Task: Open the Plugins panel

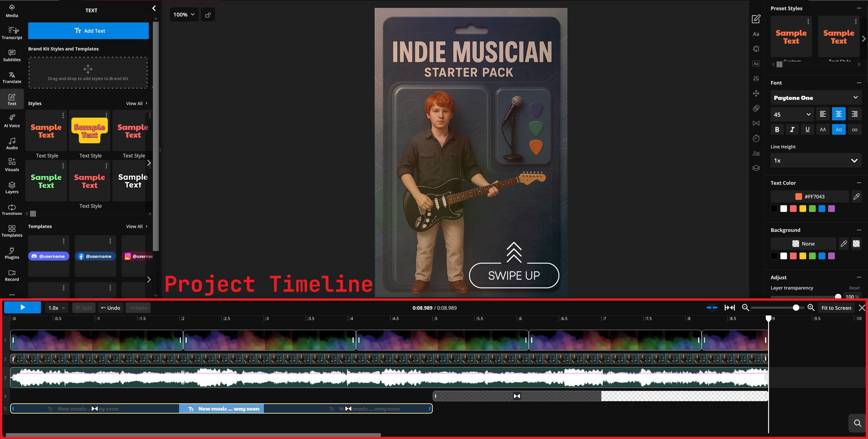Action: [x=12, y=253]
